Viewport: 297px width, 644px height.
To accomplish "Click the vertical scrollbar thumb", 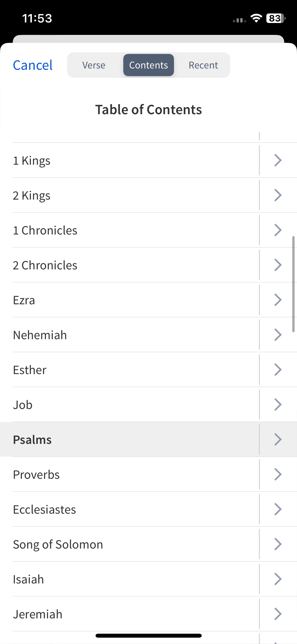I will (293, 284).
